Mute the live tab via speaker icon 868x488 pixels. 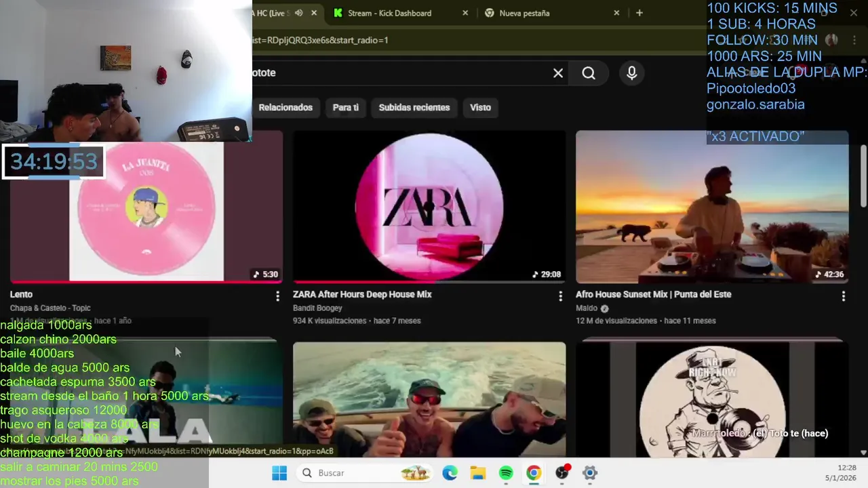click(x=299, y=13)
